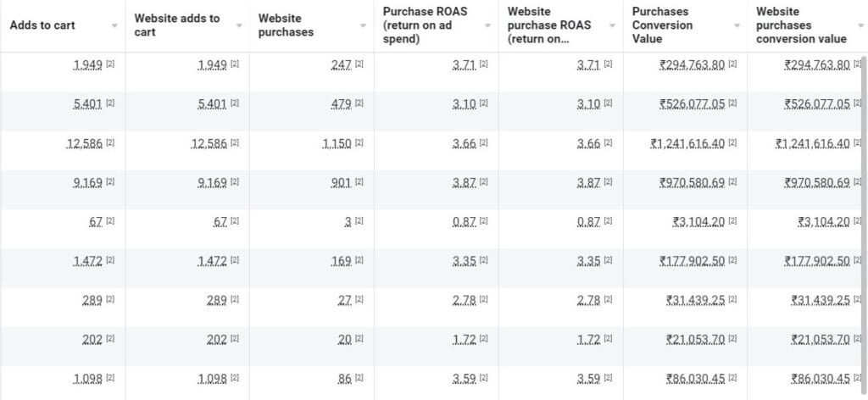
Task: Click the Website purchases column header text
Action: point(286,25)
